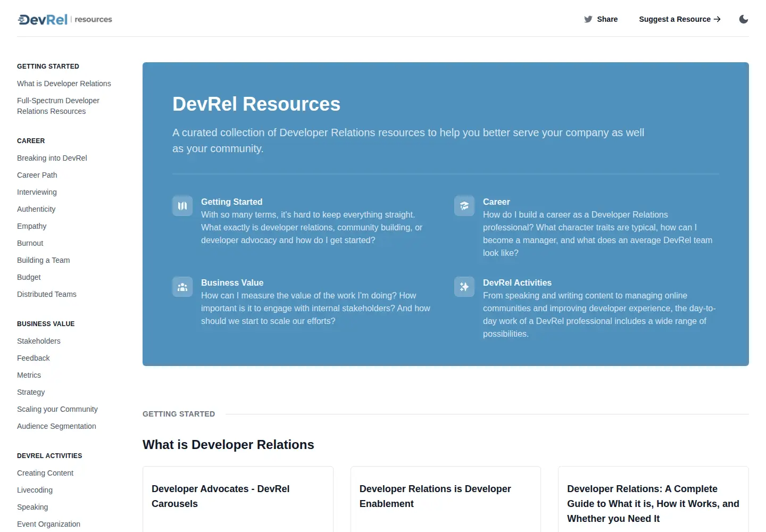Click the DevRel Activities sparkle icon
This screenshot has height=532, width=766.
(x=464, y=287)
